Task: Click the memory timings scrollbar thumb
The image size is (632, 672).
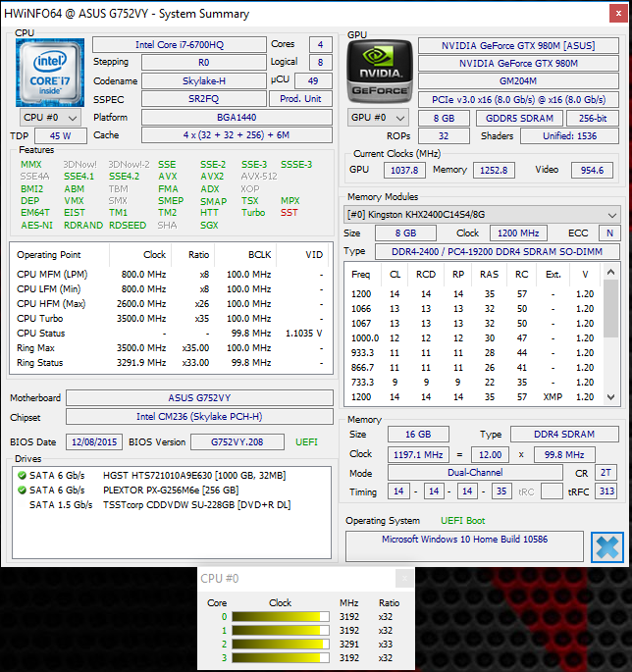Action: tap(611, 308)
